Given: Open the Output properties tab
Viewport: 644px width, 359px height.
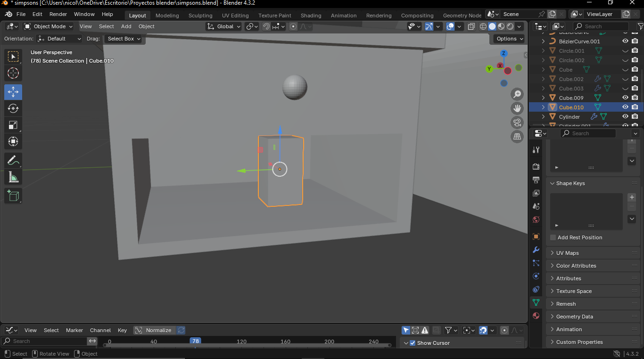Looking at the screenshot, I should (536, 180).
